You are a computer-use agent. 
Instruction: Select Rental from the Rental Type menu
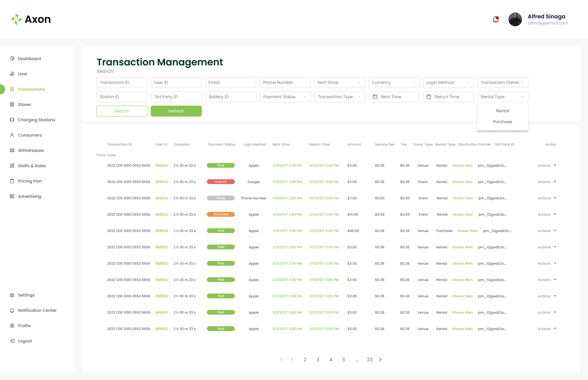point(503,111)
